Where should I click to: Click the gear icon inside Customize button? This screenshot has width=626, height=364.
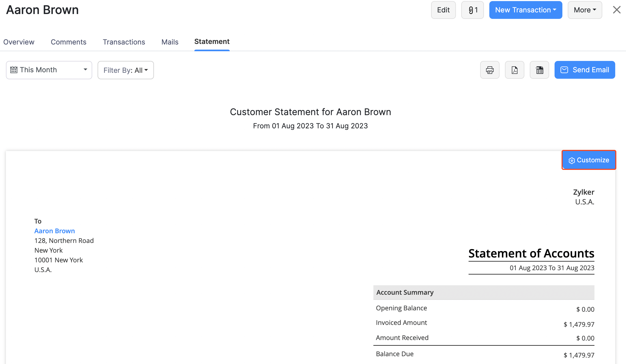coord(571,160)
